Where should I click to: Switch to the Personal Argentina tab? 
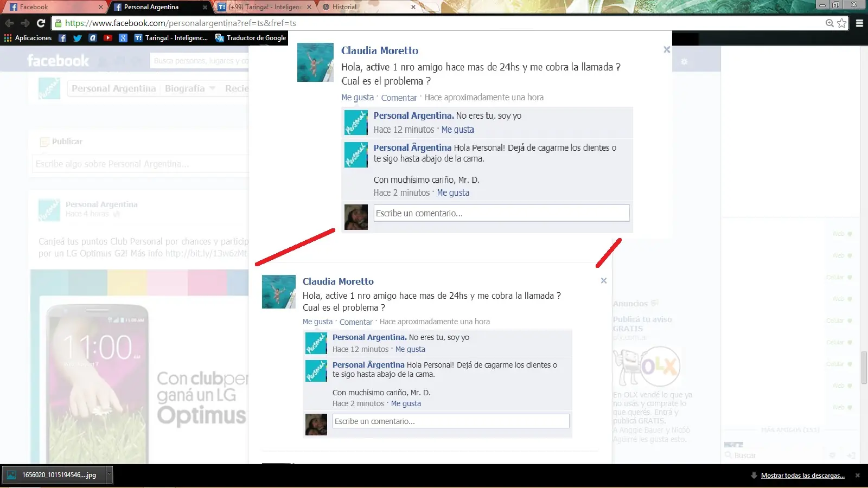coord(159,7)
